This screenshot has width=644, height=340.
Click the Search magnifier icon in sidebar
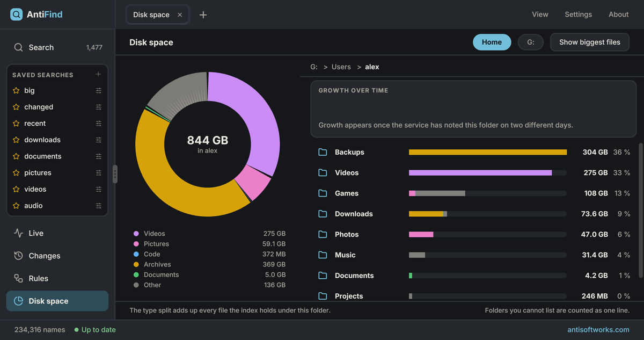pyautogui.click(x=19, y=47)
